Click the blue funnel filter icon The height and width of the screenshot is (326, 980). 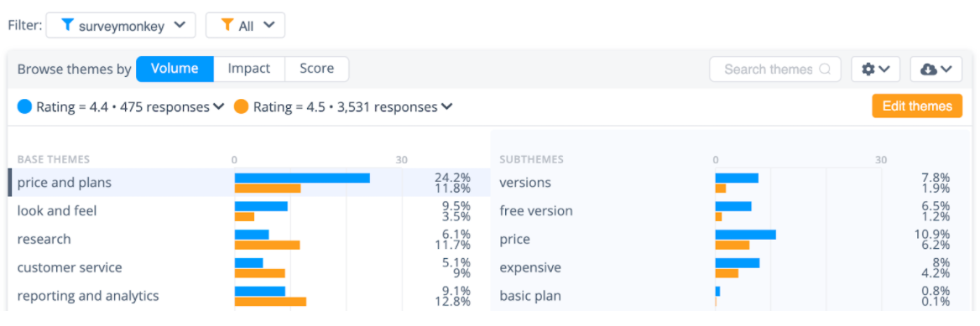67,26
